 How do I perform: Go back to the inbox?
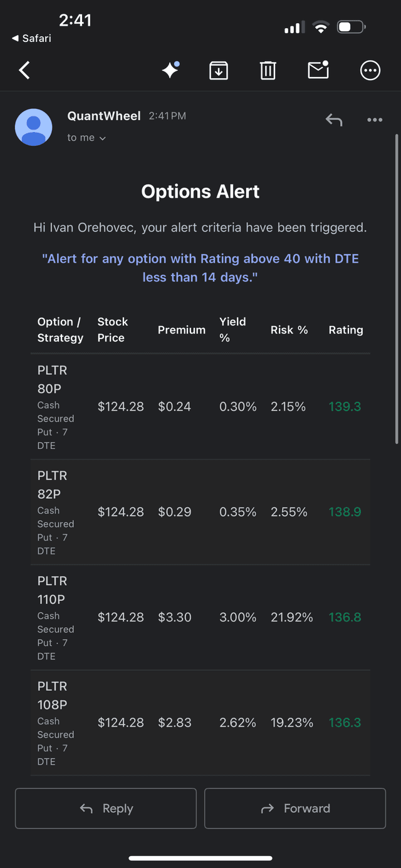pyautogui.click(x=24, y=70)
